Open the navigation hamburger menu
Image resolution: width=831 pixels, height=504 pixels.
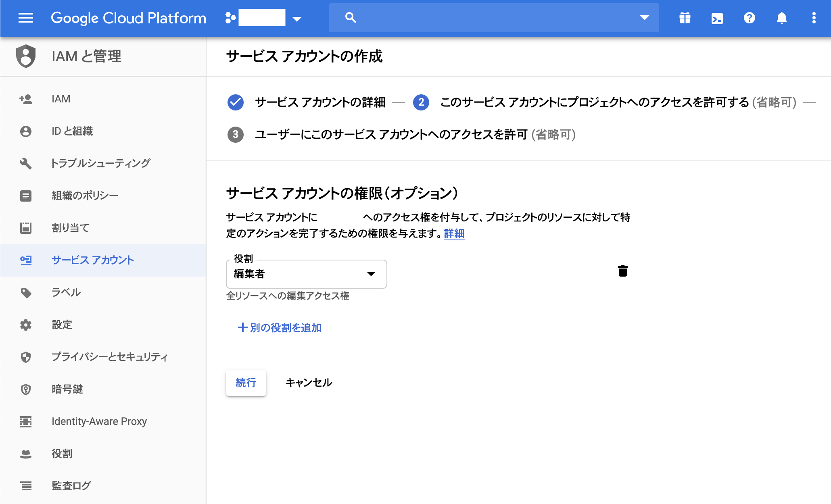(x=26, y=17)
